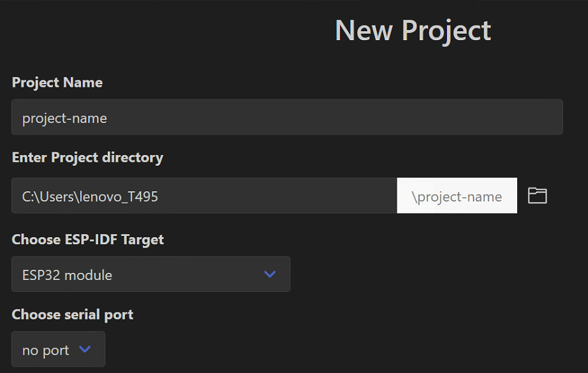Open the folder browse icon beside directory
Image resolution: width=588 pixels, height=373 pixels.
[538, 196]
